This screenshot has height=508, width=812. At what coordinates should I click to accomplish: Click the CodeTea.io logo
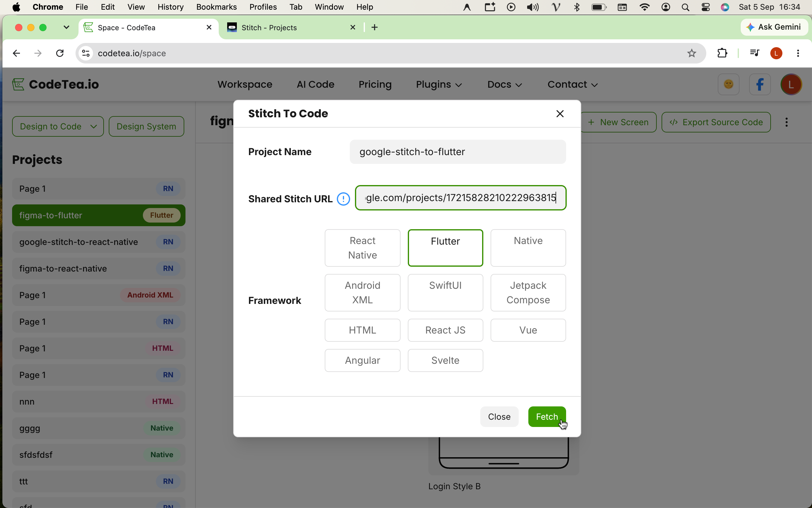[55, 84]
